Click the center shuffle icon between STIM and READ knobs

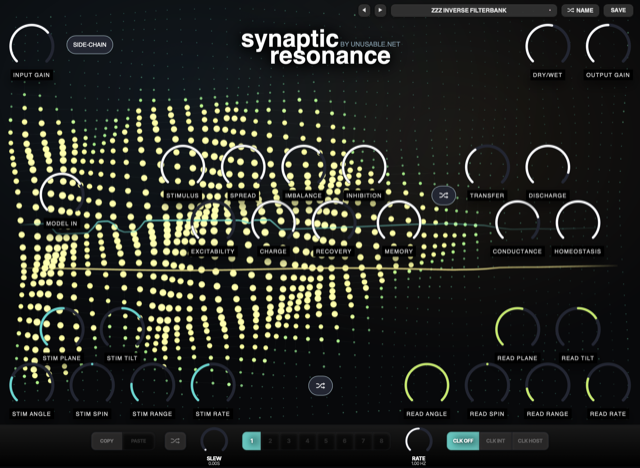pos(320,386)
